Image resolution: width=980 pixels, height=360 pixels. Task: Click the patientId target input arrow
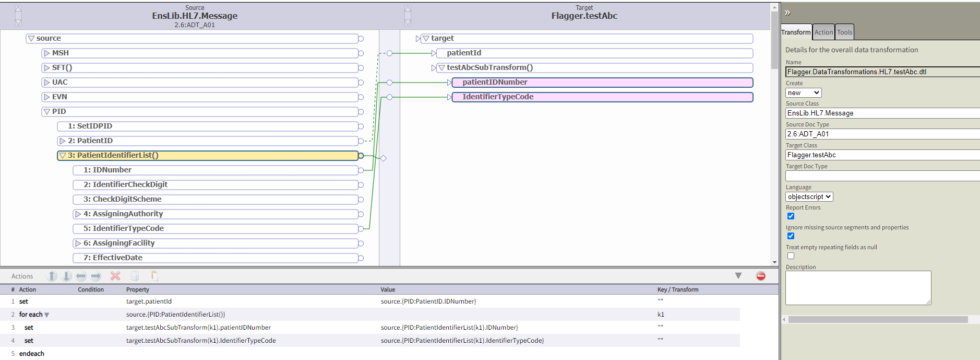coord(434,53)
